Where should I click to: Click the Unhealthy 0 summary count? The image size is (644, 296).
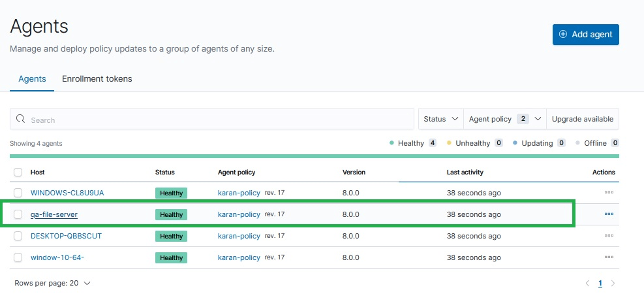474,143
